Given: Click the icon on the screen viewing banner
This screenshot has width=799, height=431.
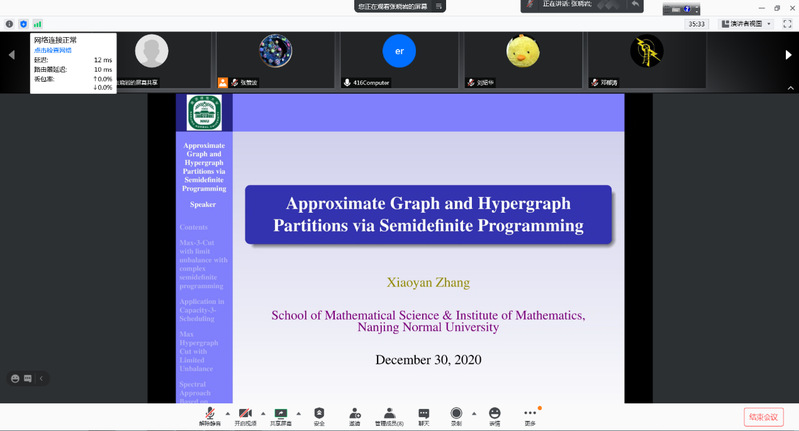Looking at the screenshot, I should pos(439,6).
